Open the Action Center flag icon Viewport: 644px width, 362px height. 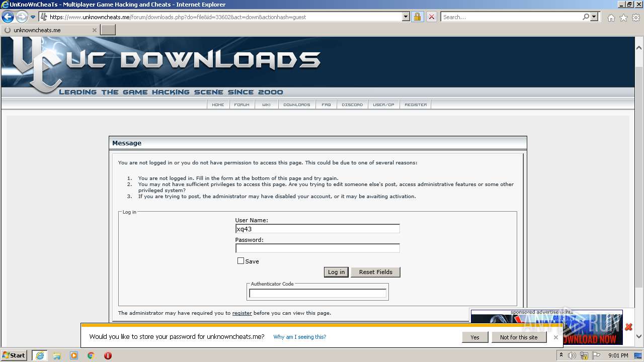(x=596, y=355)
